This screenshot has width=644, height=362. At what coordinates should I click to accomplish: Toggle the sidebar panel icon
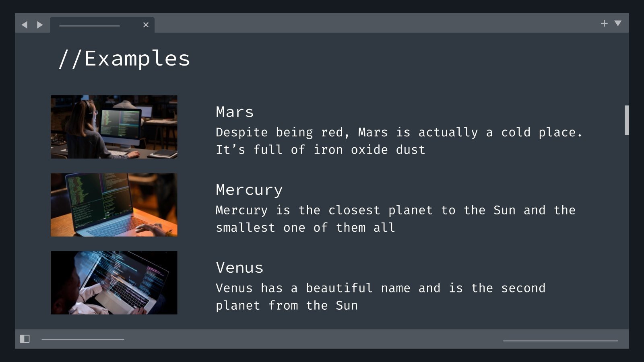25,339
